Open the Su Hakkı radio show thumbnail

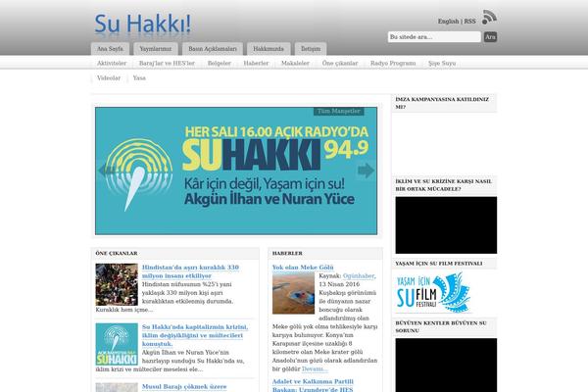pos(117,344)
